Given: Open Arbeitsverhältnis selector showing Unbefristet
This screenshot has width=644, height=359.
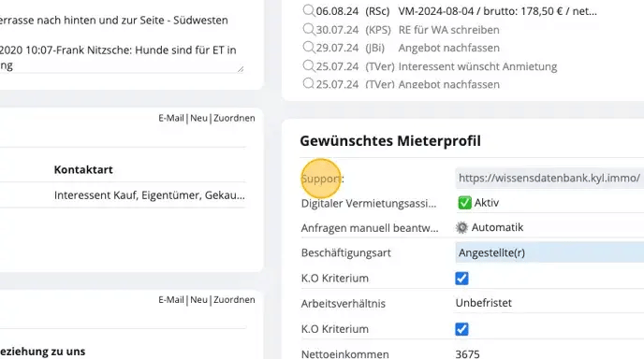Looking at the screenshot, I should (x=549, y=303).
